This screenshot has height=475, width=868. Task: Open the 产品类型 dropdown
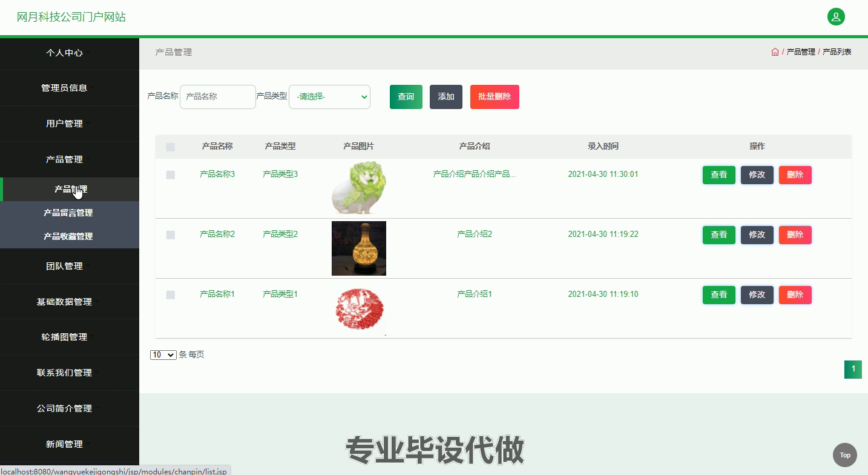pyautogui.click(x=329, y=97)
